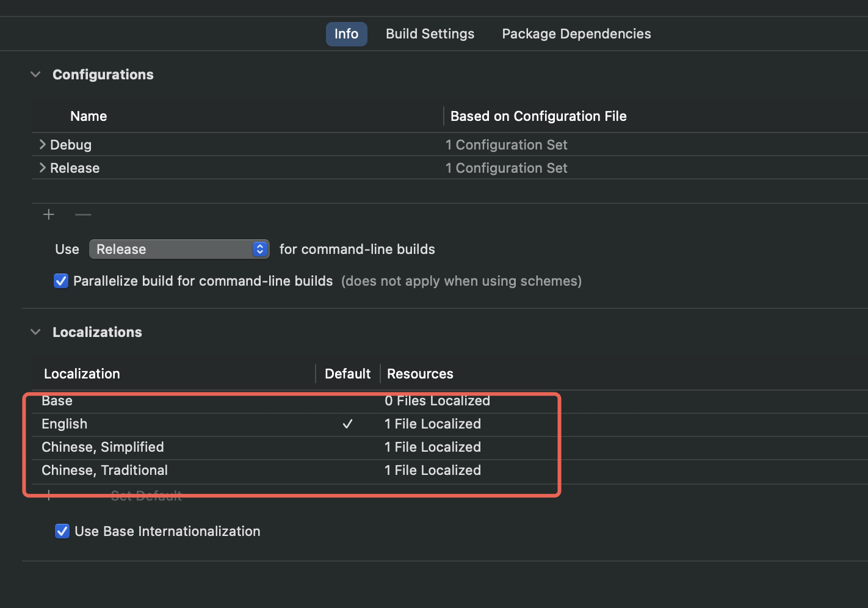Remove configuration using the minus icon

83,215
